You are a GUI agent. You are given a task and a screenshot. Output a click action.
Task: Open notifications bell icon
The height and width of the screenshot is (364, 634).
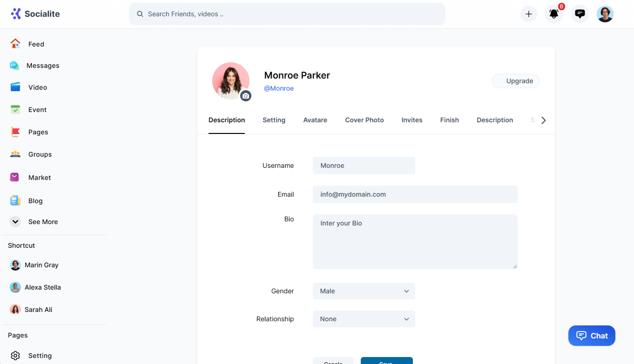tap(553, 14)
